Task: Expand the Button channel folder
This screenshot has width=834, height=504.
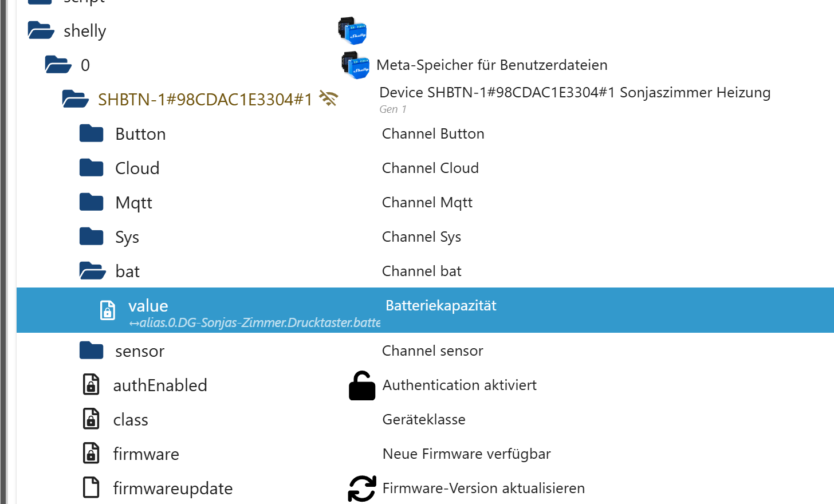Action: click(92, 133)
